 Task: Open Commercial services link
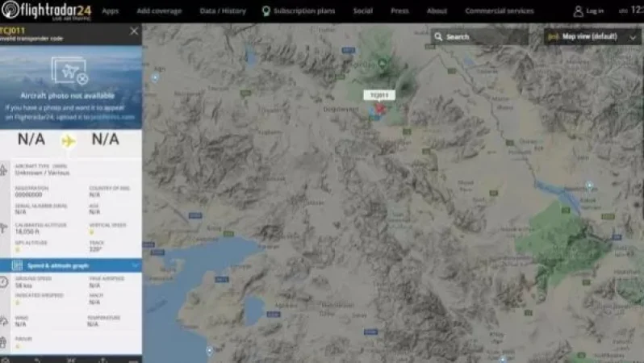point(499,11)
